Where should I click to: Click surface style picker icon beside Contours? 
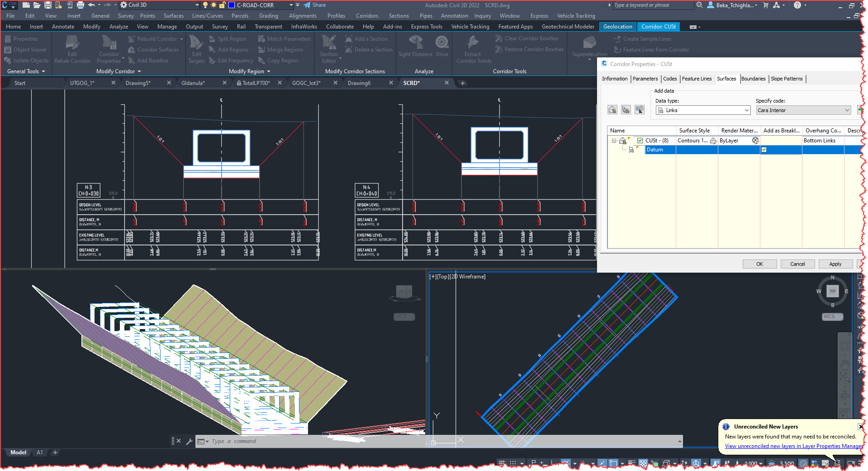pos(713,141)
